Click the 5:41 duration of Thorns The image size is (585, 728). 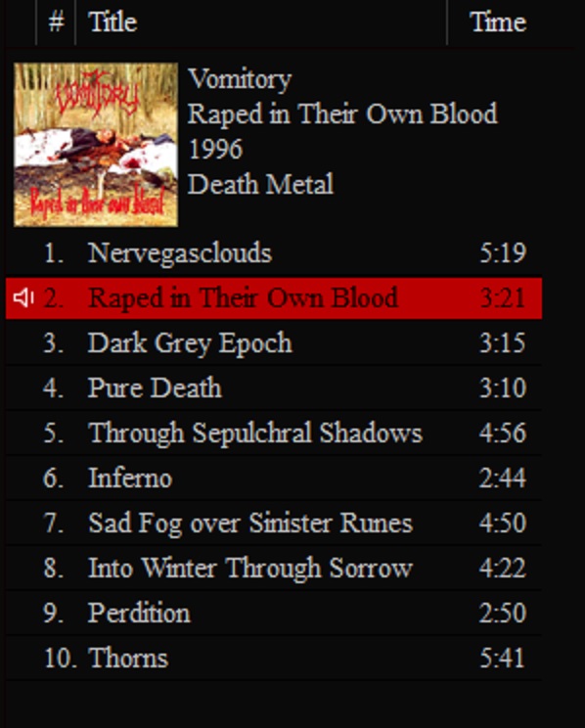[503, 658]
